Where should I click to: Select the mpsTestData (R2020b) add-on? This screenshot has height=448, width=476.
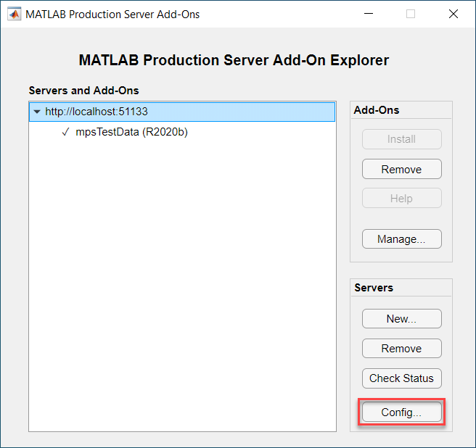pos(131,132)
